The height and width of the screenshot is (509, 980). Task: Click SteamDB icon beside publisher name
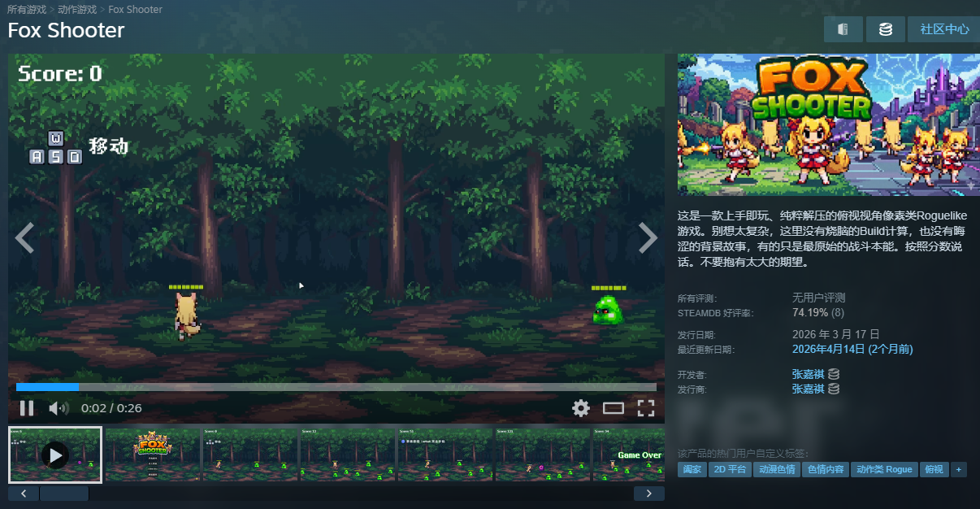[x=834, y=389]
